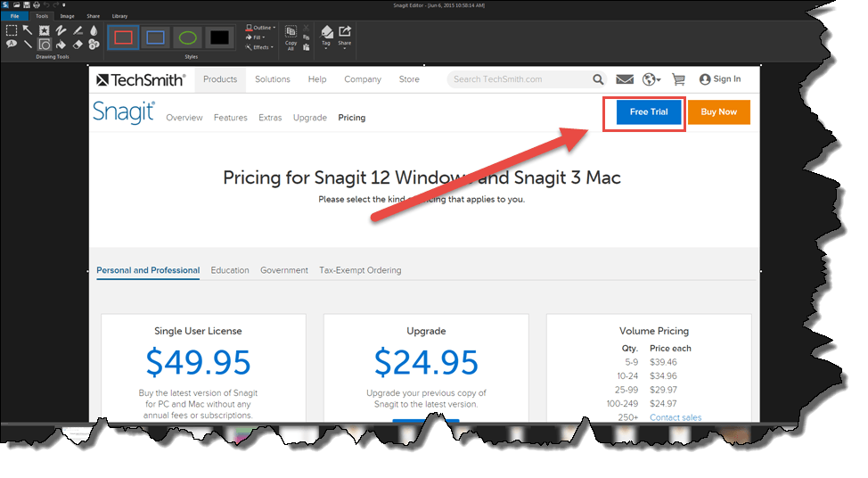
Task: Switch to the Tools ribbon tab
Action: click(x=42, y=16)
